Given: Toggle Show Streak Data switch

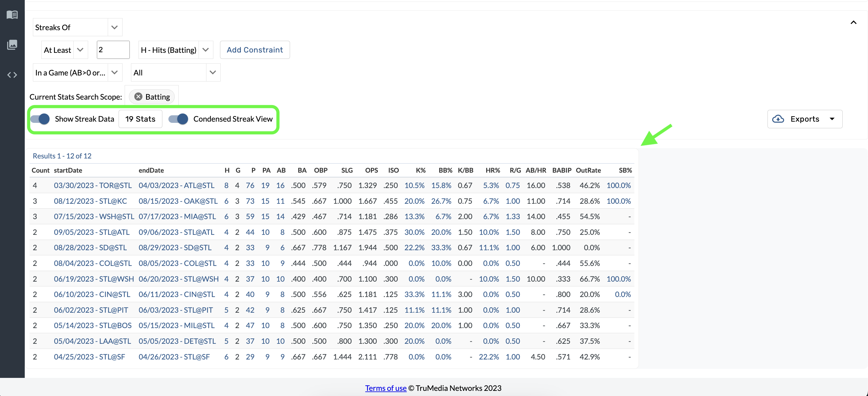Looking at the screenshot, I should pyautogui.click(x=40, y=119).
